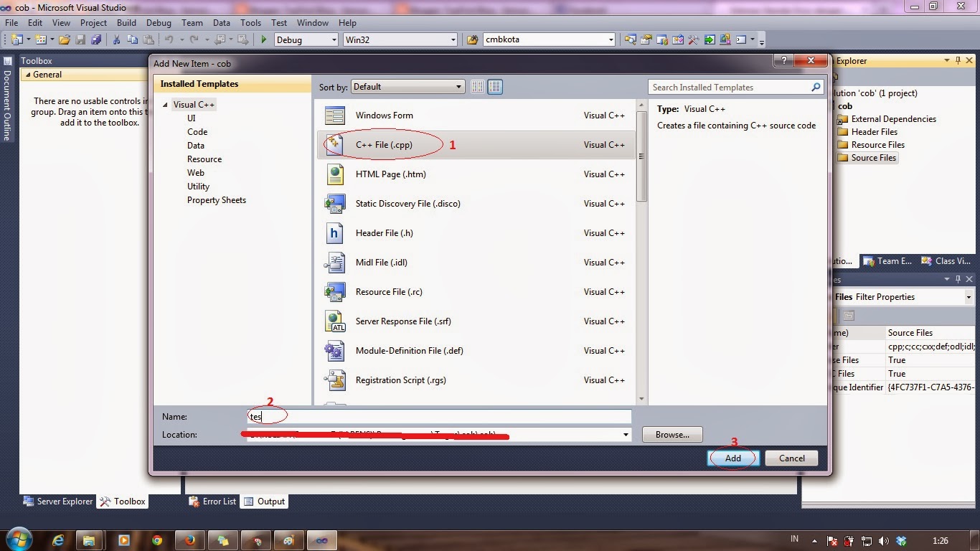Open the Debug menu
Screen dimensions: 980x551
pyautogui.click(x=159, y=22)
